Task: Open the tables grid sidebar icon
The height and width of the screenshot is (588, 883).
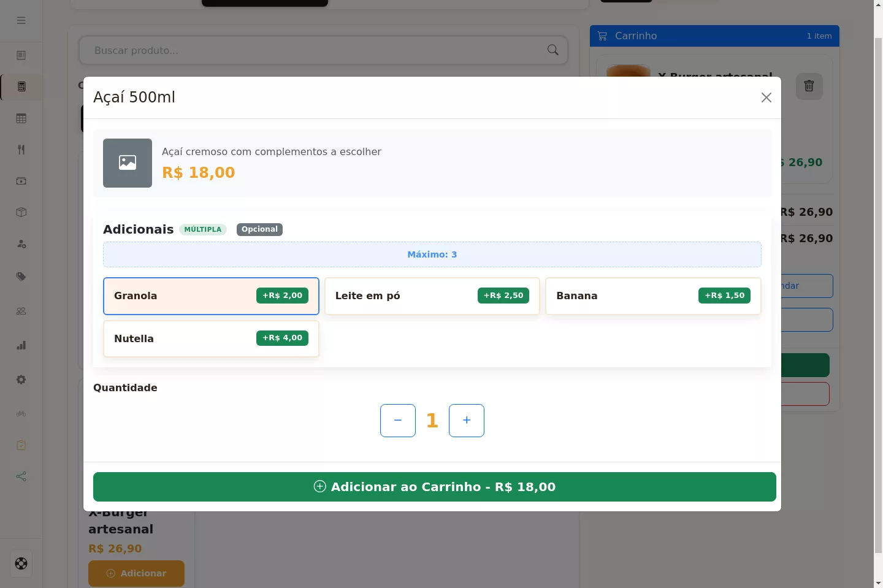Action: coord(21,119)
